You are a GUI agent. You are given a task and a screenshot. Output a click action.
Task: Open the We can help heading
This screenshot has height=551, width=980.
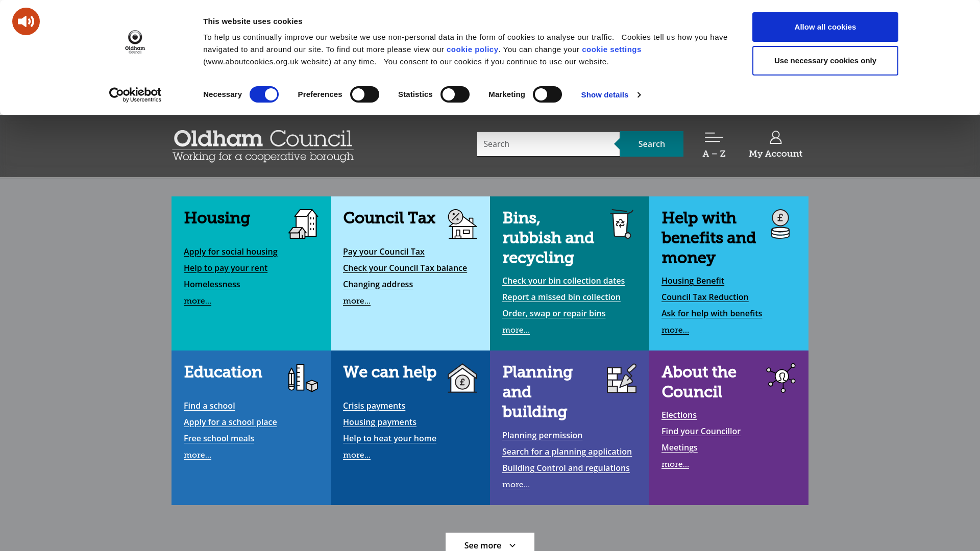(x=389, y=372)
